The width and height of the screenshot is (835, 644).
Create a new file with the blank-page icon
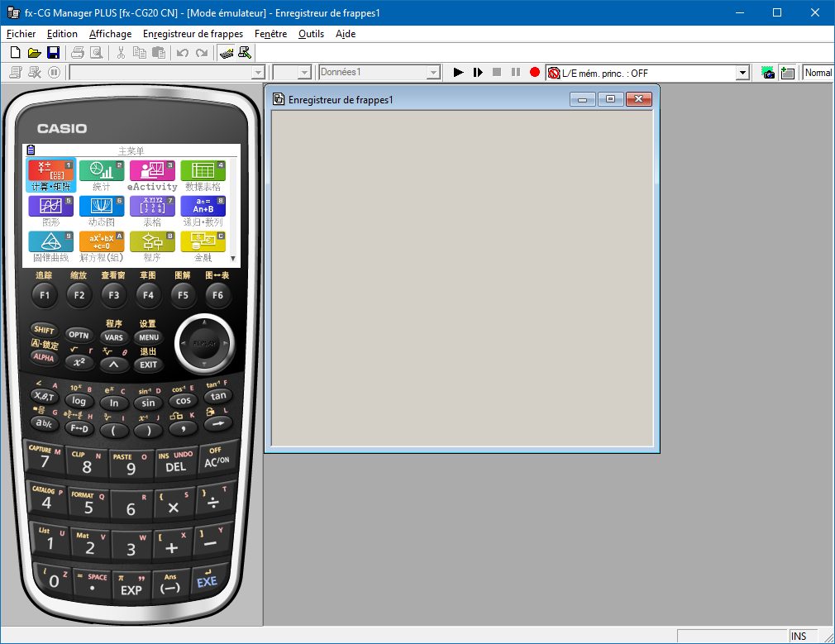coord(16,53)
